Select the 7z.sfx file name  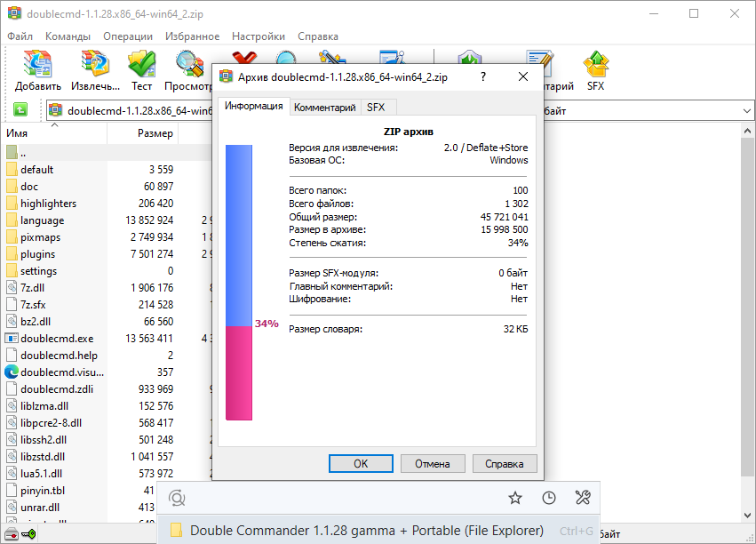[x=33, y=304]
